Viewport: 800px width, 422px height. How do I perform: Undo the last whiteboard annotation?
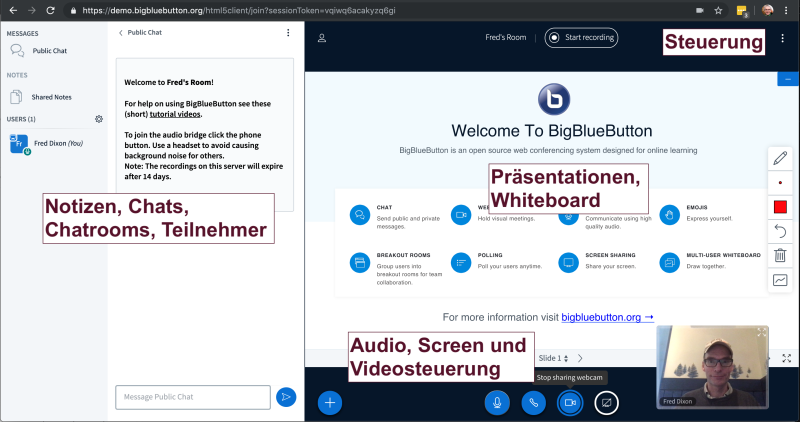780,231
